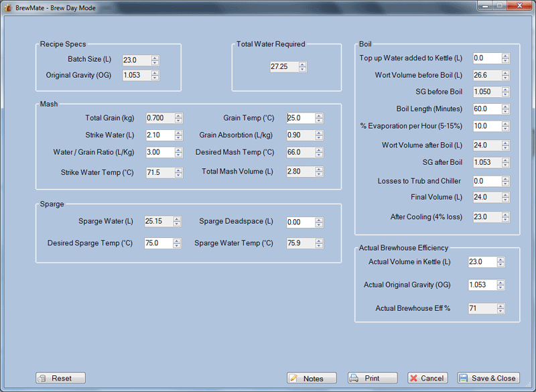Click the Reset button
Viewport: 536px width, 392px height.
coord(60,378)
